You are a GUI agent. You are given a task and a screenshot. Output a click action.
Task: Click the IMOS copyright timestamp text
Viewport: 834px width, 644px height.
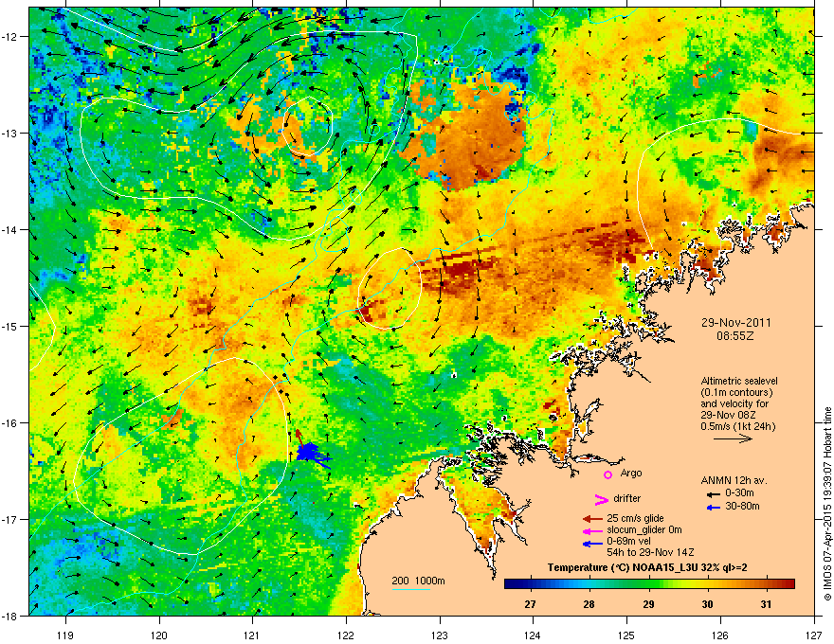827,504
